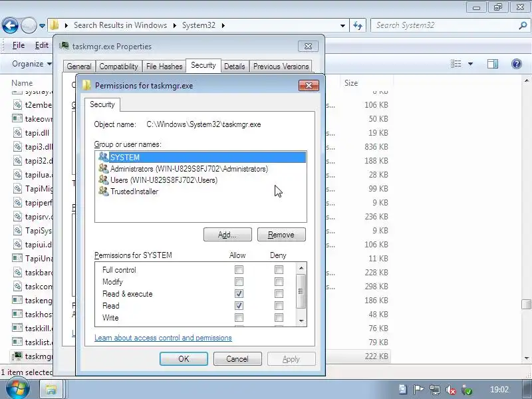Screen dimensions: 532x399
Task: Switch to the Previous Versions tab
Action: 281,66
